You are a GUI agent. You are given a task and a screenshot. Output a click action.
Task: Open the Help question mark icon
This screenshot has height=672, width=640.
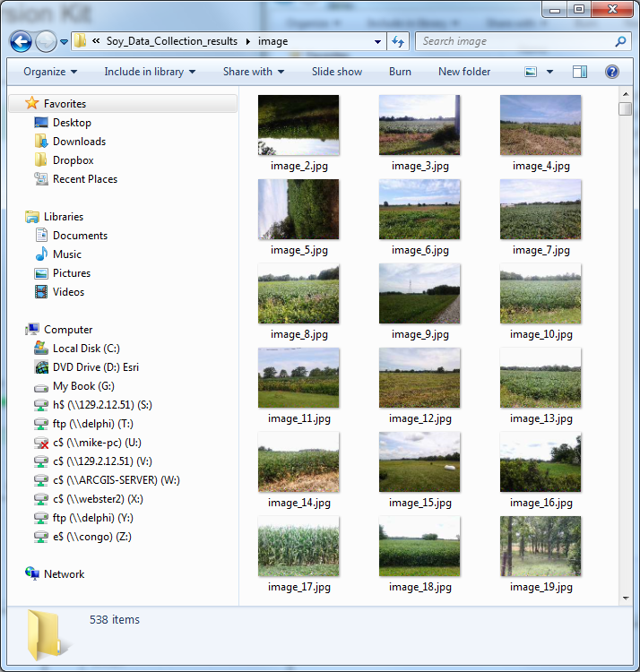(612, 72)
